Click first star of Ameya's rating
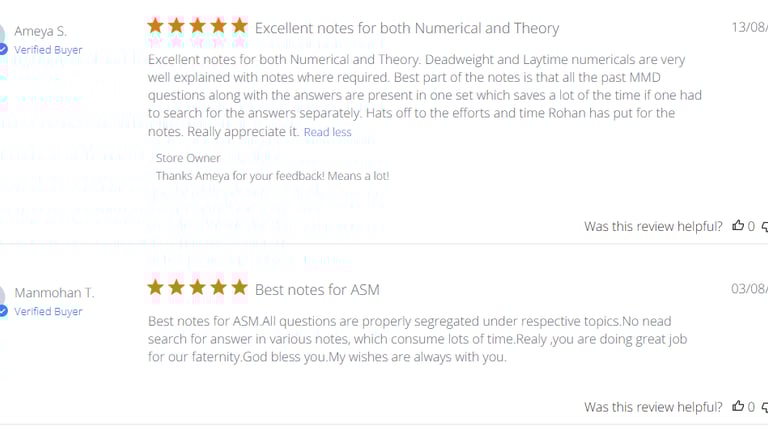Image resolution: width=768 pixels, height=431 pixels. click(156, 26)
